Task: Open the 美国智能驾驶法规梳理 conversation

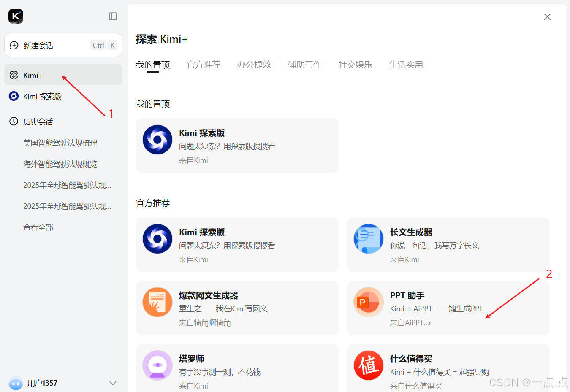Action: click(x=60, y=143)
